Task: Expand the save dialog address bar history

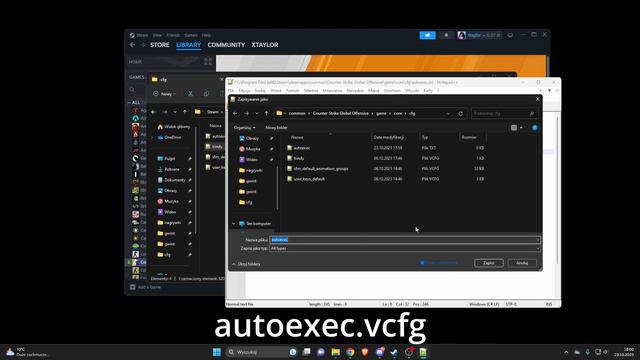Action: click(x=448, y=113)
